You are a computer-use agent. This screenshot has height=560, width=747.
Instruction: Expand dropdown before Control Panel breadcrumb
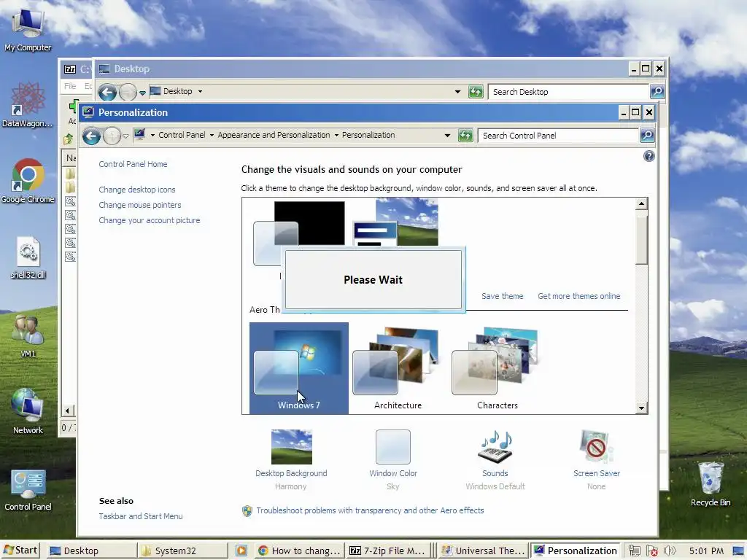[x=152, y=135]
